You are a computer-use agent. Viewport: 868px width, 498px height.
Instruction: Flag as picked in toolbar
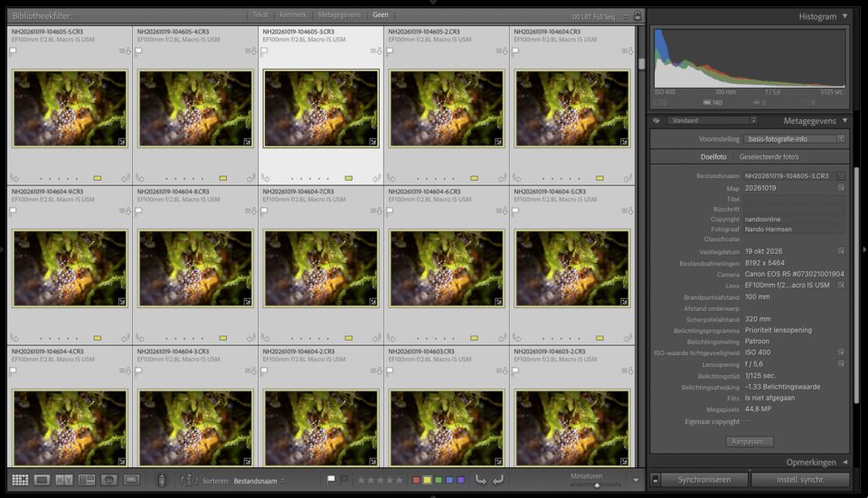[331, 479]
